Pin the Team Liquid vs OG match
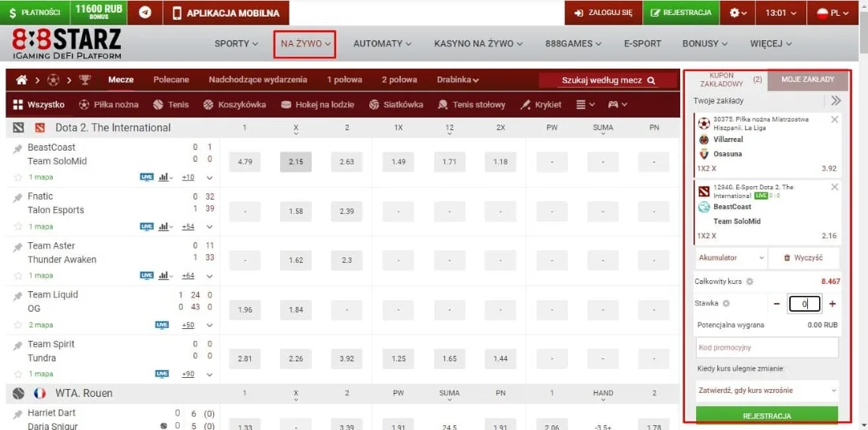868x430 pixels. click(18, 296)
